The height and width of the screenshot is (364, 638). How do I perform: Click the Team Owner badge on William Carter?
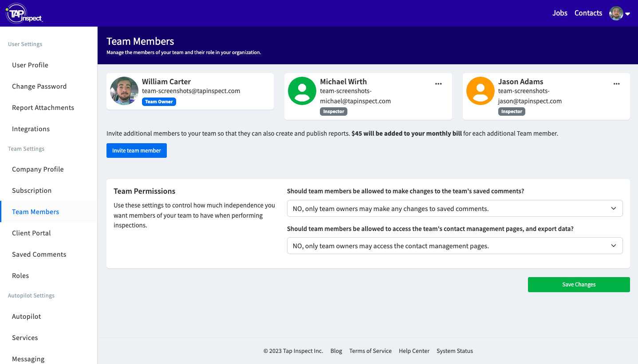(159, 102)
